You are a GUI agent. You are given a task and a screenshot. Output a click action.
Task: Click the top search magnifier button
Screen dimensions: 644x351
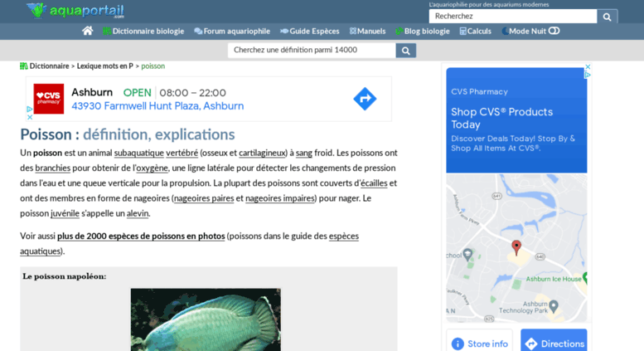[x=607, y=17]
